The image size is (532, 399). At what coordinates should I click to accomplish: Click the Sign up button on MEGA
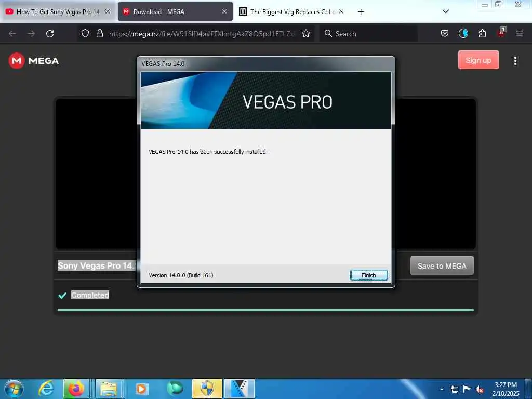point(478,60)
